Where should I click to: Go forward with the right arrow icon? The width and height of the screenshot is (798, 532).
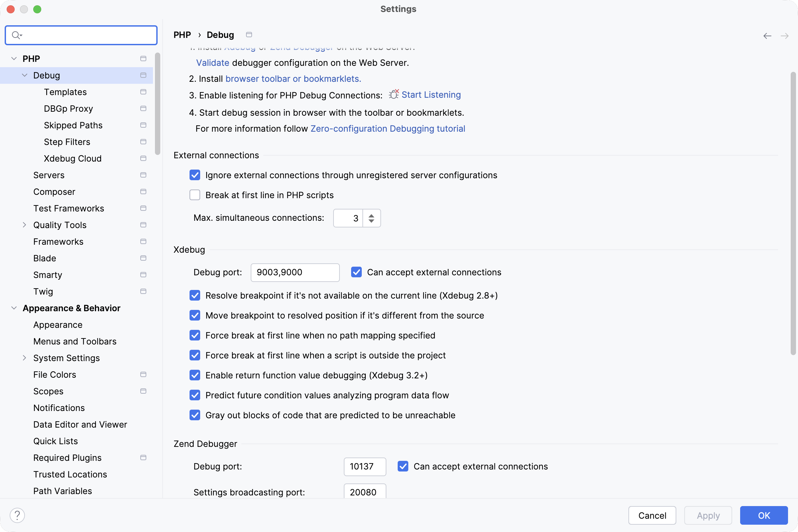[x=784, y=36]
